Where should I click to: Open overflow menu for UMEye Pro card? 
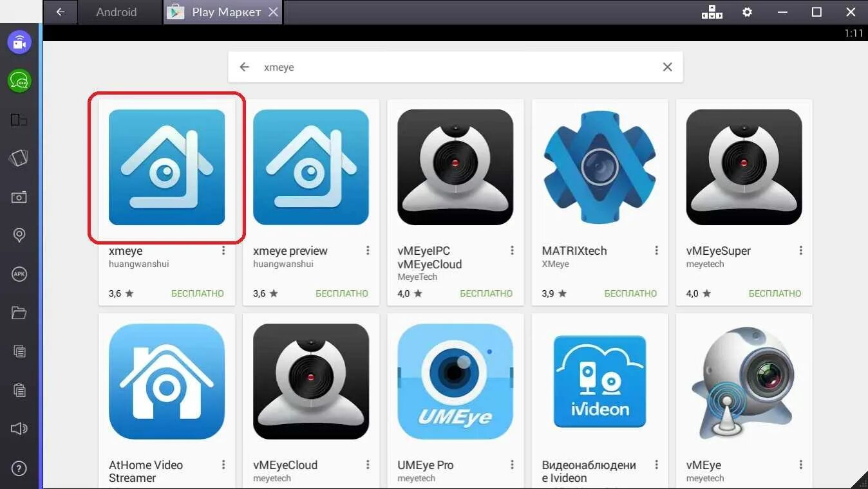(x=512, y=465)
